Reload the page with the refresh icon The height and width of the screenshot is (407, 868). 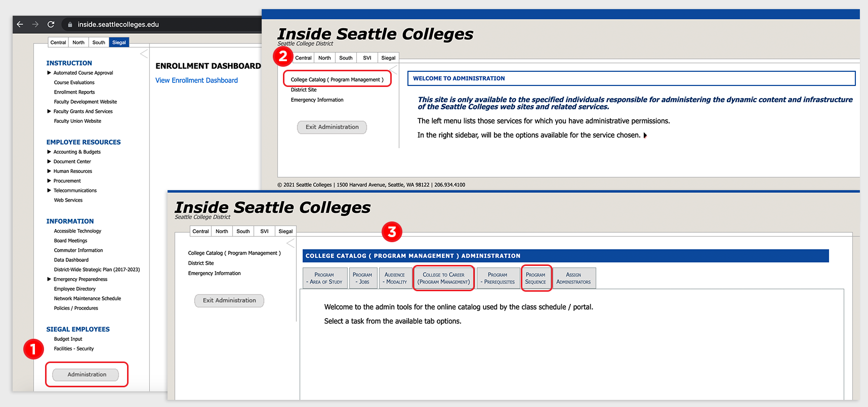tap(51, 24)
